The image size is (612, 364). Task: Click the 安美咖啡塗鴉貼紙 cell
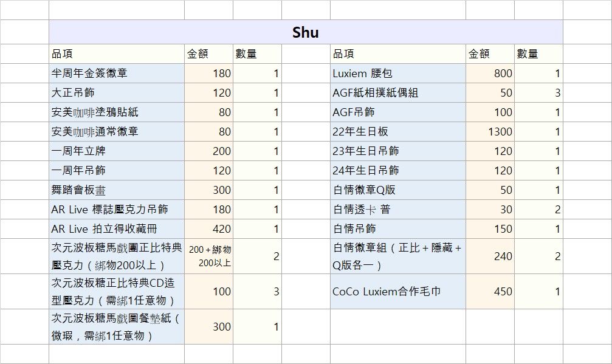pos(117,112)
